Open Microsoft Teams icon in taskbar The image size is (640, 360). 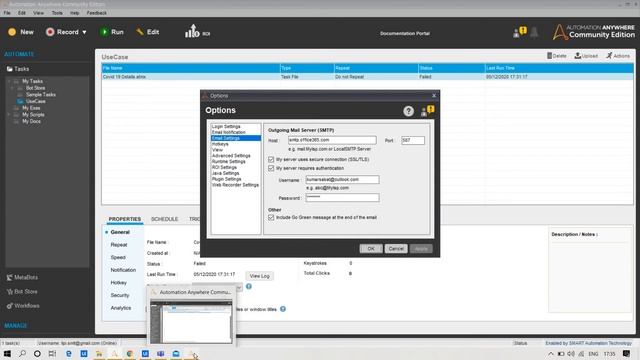click(x=160, y=353)
